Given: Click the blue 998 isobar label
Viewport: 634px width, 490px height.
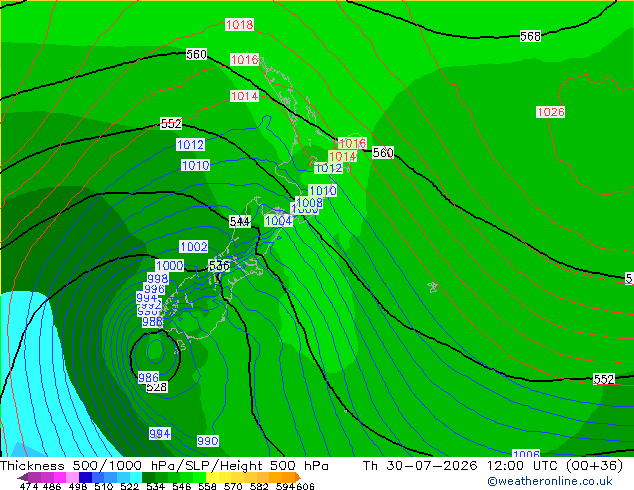Looking at the screenshot, I should tap(157, 279).
